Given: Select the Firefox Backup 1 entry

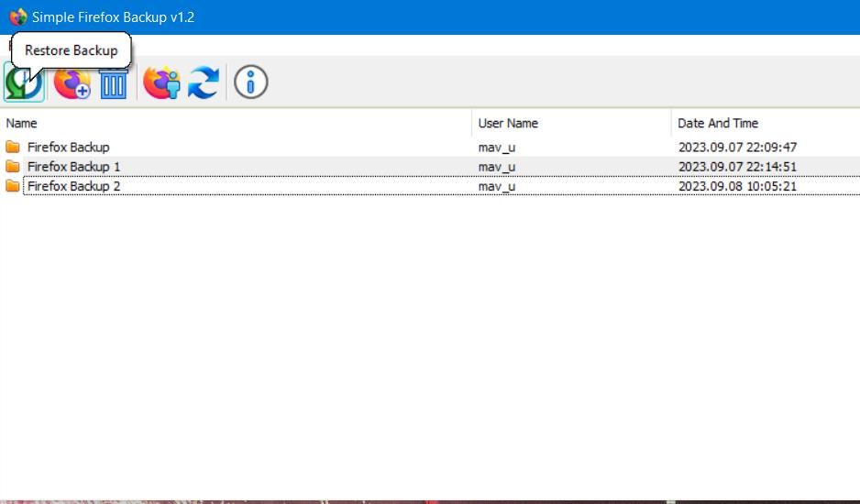Looking at the screenshot, I should (x=73, y=167).
